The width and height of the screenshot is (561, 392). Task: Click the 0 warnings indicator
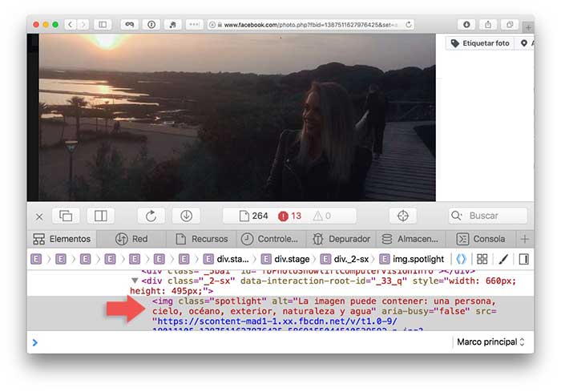[x=322, y=216]
